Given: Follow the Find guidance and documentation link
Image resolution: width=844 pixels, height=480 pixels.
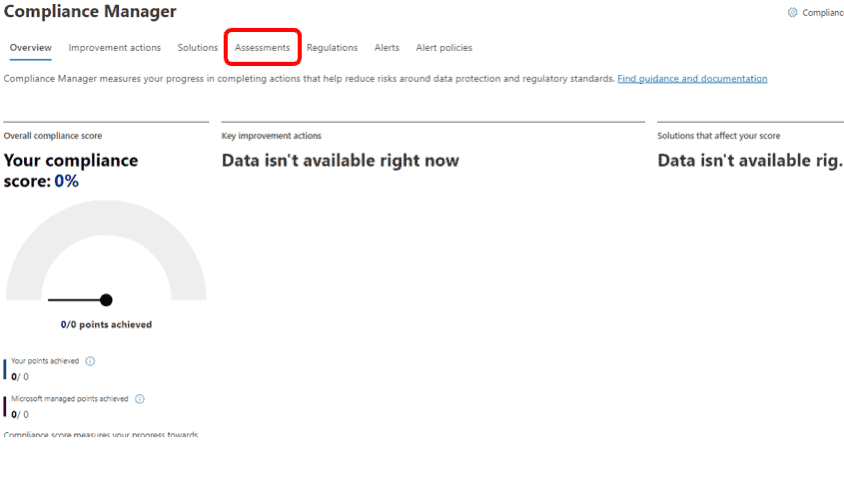Looking at the screenshot, I should (692, 79).
